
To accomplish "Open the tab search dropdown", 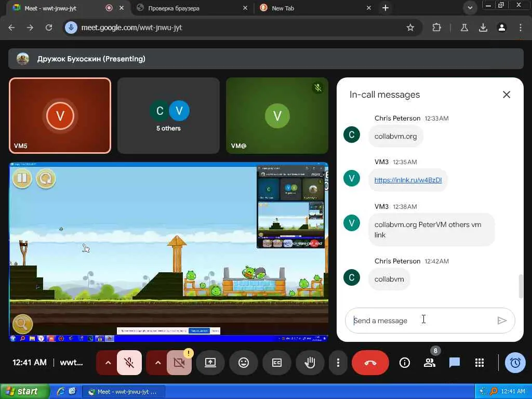I will [x=470, y=8].
